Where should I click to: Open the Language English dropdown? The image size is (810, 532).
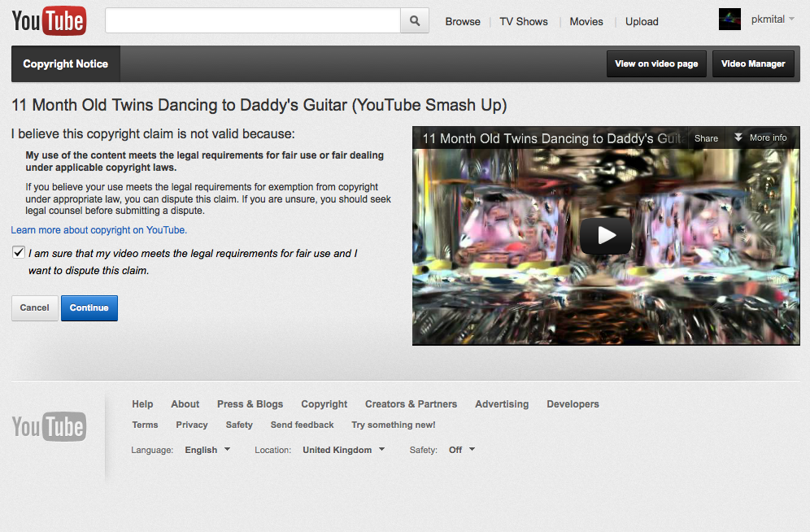pyautogui.click(x=207, y=450)
